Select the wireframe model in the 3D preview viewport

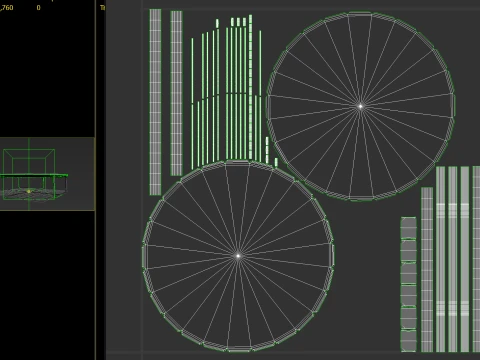pos(34,174)
